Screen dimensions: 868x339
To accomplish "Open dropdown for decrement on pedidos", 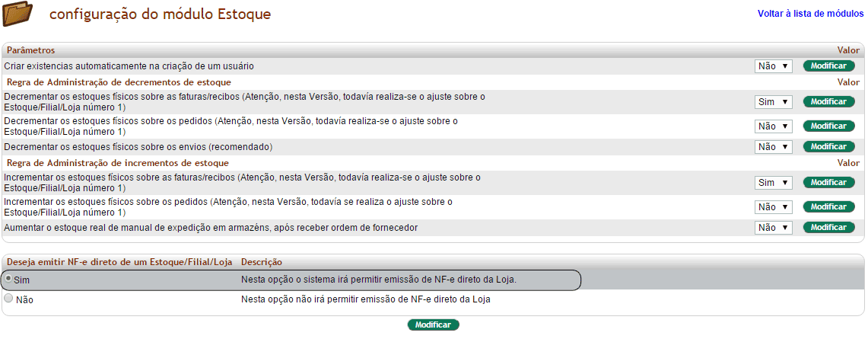I will (774, 126).
